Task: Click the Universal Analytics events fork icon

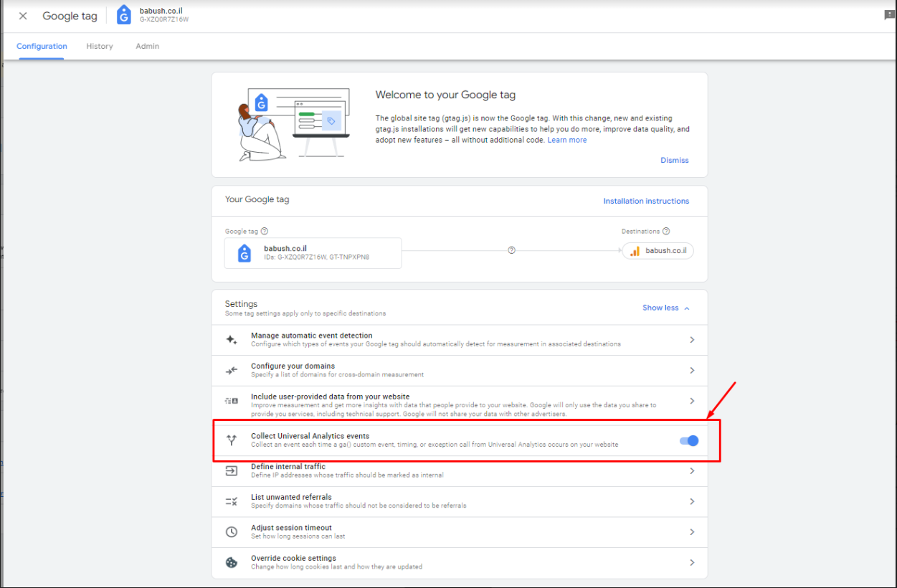Action: pos(232,440)
